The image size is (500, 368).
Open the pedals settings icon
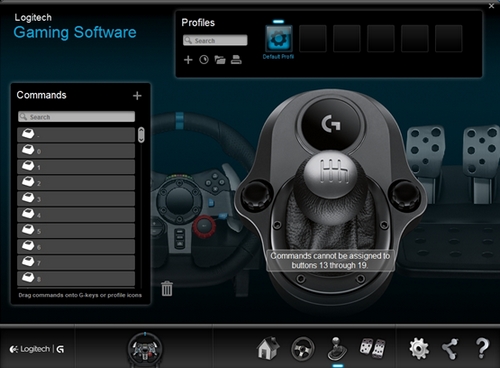372,349
